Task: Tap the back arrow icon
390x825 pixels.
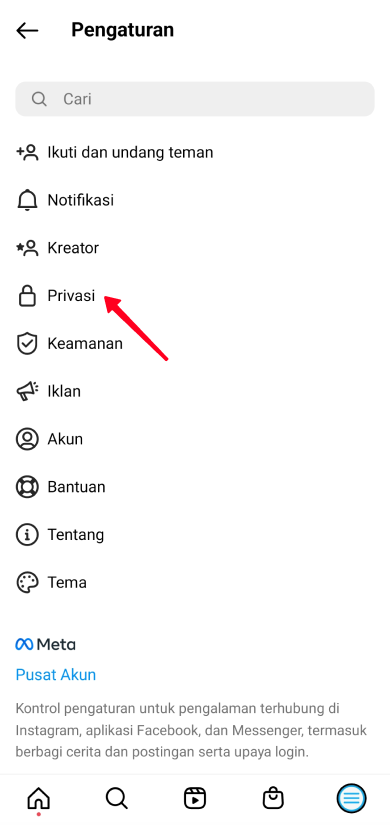Action: click(27, 31)
